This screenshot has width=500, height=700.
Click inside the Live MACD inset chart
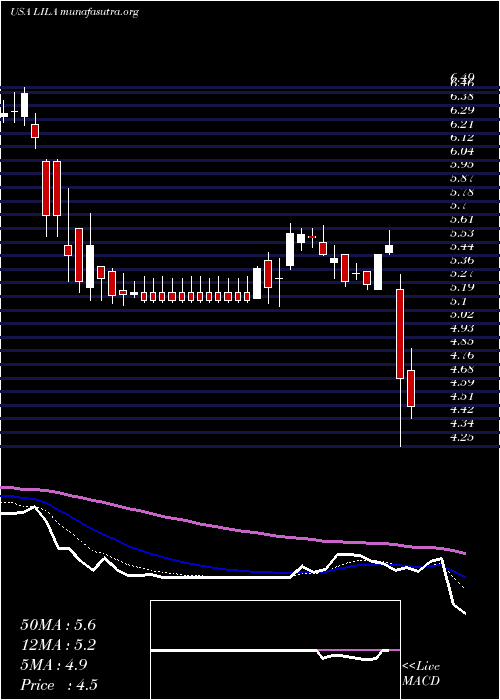[x=275, y=650]
